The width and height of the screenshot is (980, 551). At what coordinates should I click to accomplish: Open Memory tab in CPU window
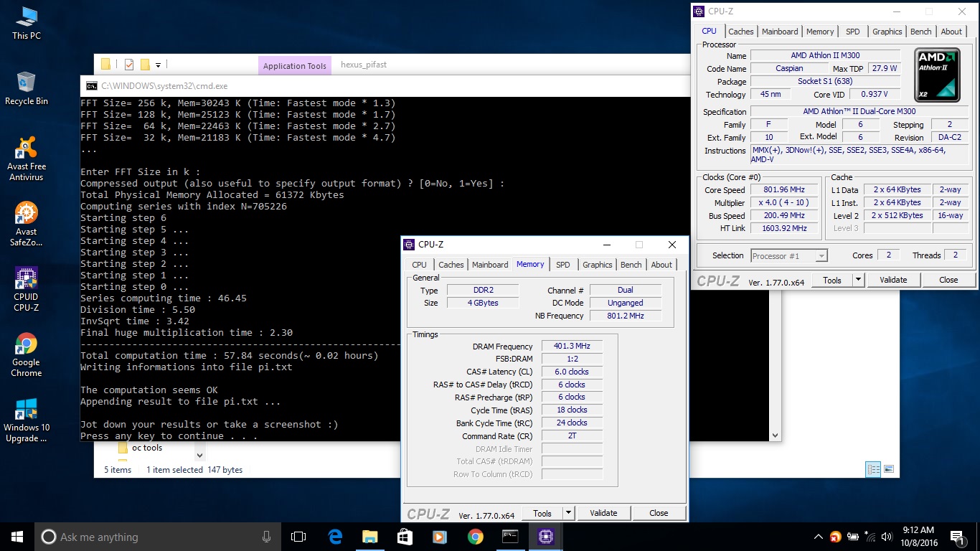click(x=820, y=32)
